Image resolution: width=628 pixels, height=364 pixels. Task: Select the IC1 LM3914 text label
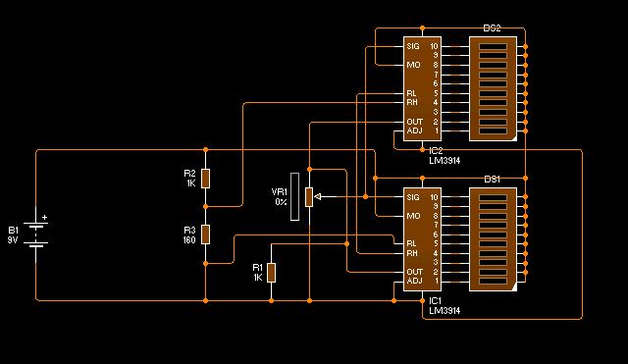(x=445, y=305)
